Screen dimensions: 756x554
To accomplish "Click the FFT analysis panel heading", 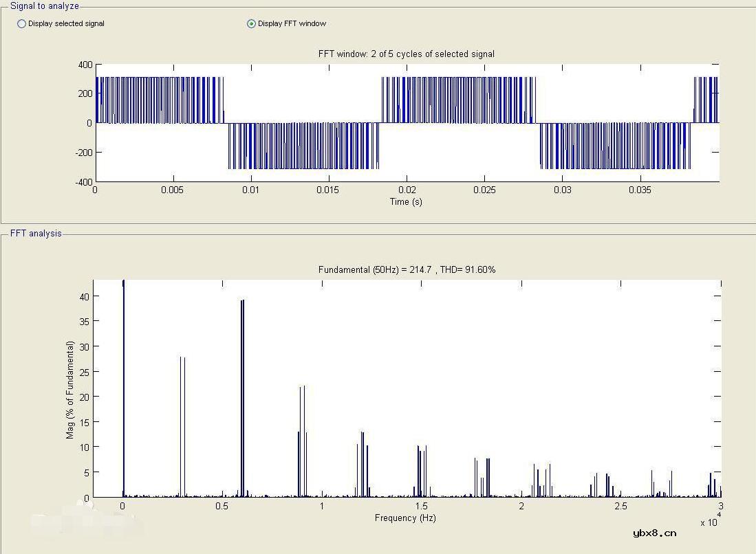I will [x=36, y=234].
